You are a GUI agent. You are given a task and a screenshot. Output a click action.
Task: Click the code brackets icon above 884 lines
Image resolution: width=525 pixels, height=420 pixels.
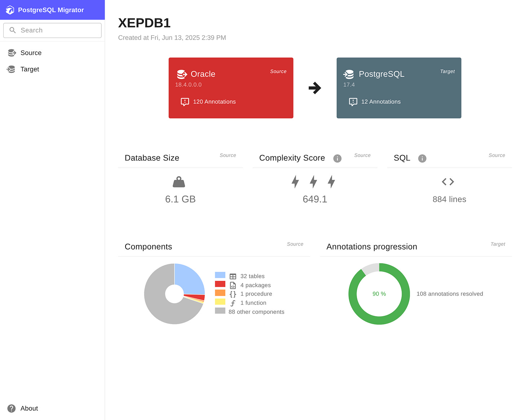coord(448,182)
